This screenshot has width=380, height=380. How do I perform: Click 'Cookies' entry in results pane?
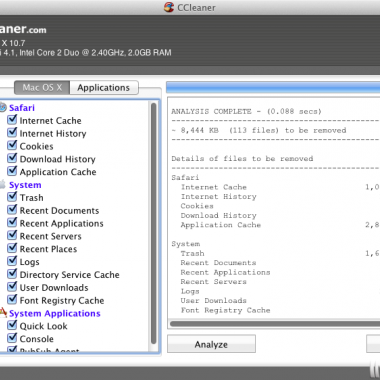coord(197,206)
